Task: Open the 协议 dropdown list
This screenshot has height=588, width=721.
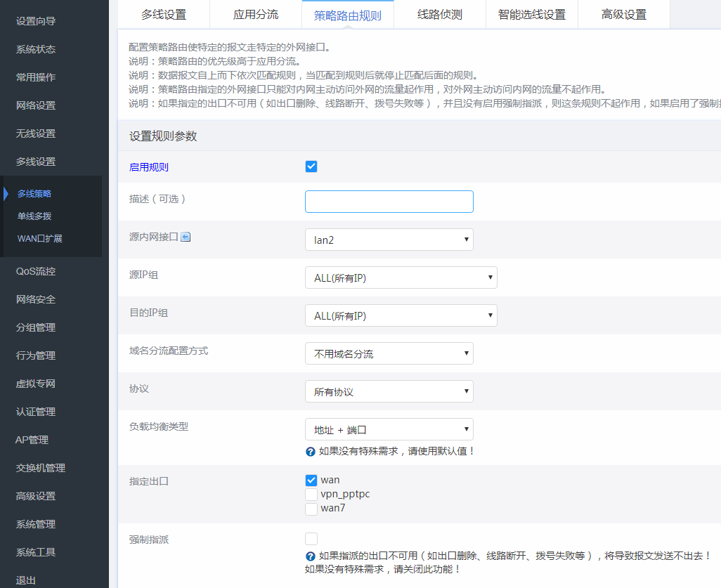Action: [389, 391]
